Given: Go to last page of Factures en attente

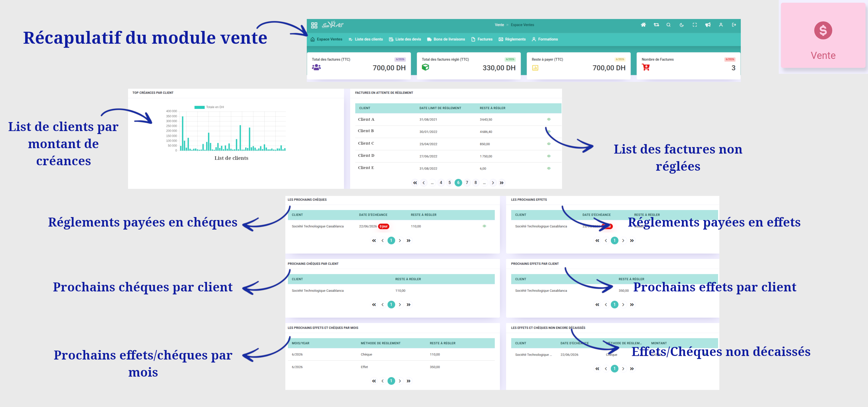Looking at the screenshot, I should pos(502,183).
